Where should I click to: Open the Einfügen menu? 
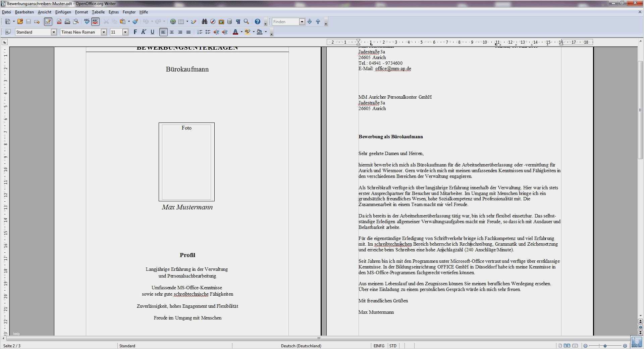(x=63, y=12)
